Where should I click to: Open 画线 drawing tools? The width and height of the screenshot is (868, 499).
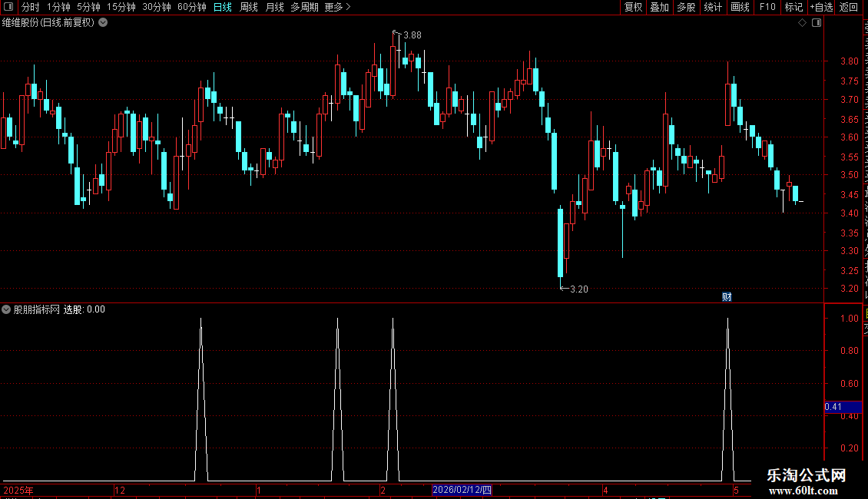(740, 7)
